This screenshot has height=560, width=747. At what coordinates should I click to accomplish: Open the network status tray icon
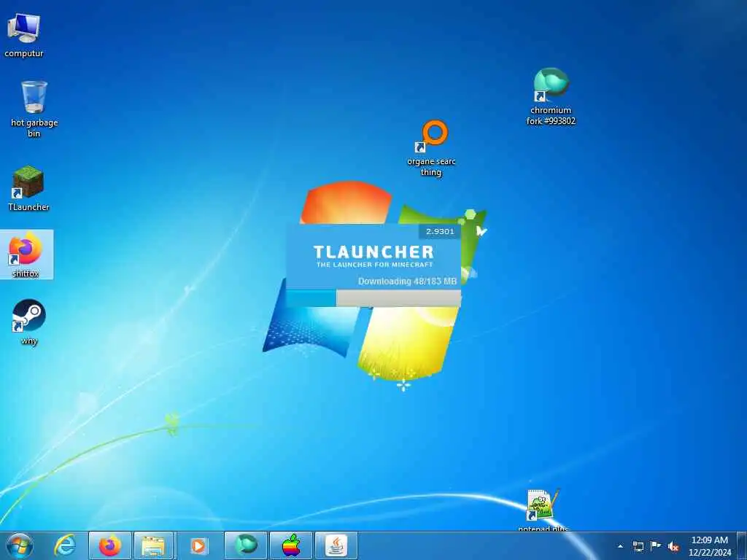point(638,546)
